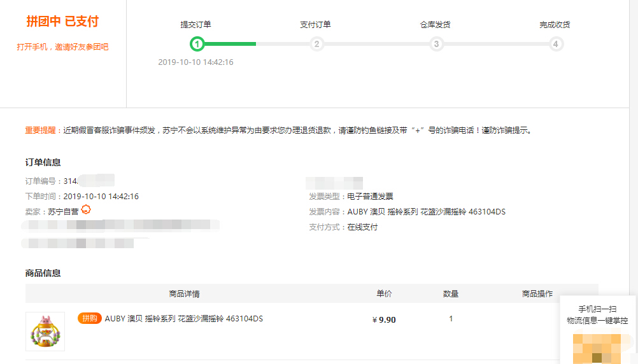Click the 完成收货 step label

(555, 24)
